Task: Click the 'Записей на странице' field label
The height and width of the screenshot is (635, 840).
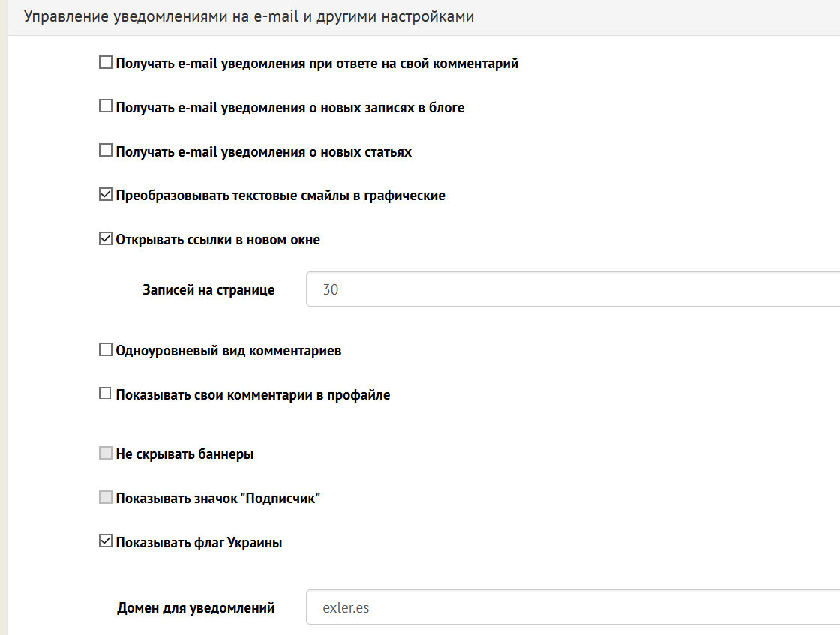Action: click(208, 290)
